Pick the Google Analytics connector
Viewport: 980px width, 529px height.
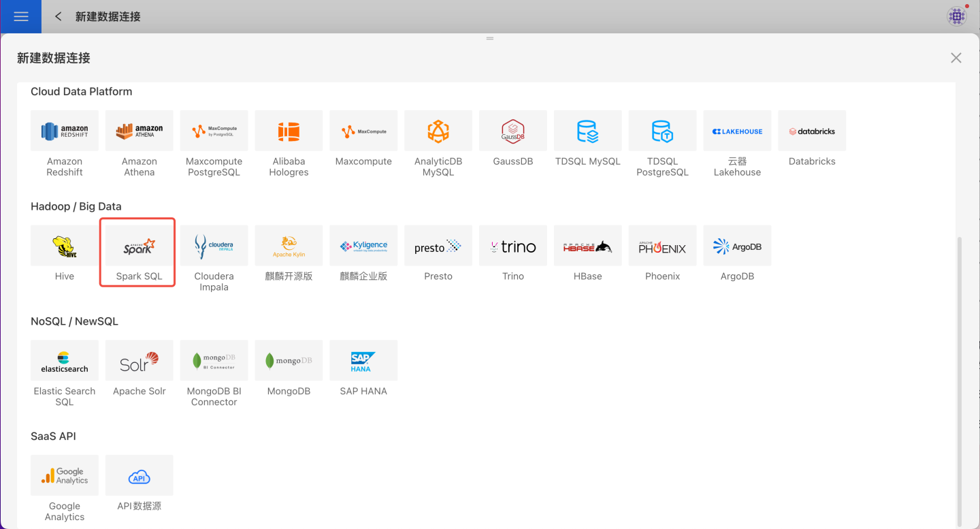click(x=65, y=476)
